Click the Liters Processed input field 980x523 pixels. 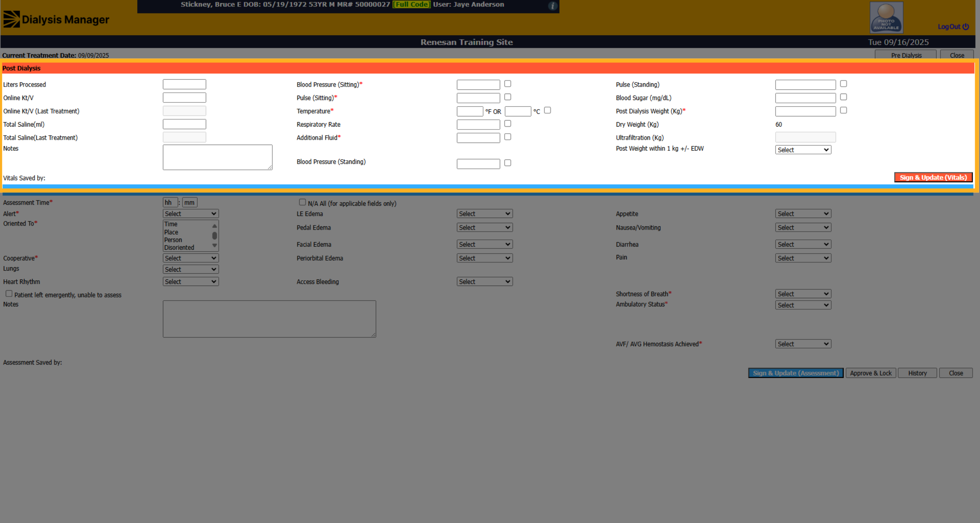pos(184,84)
